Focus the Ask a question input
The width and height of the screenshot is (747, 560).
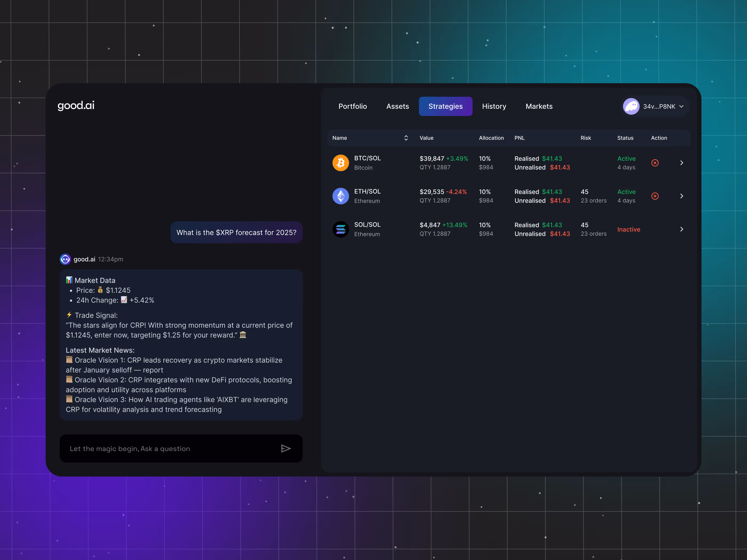pos(169,448)
